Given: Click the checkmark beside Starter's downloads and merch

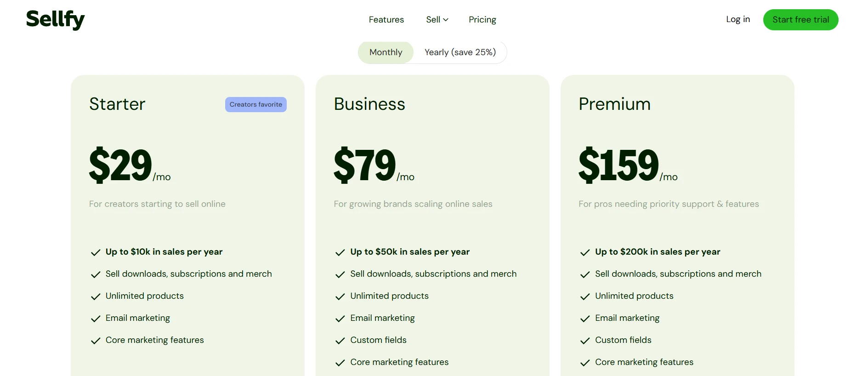Looking at the screenshot, I should click(x=95, y=274).
